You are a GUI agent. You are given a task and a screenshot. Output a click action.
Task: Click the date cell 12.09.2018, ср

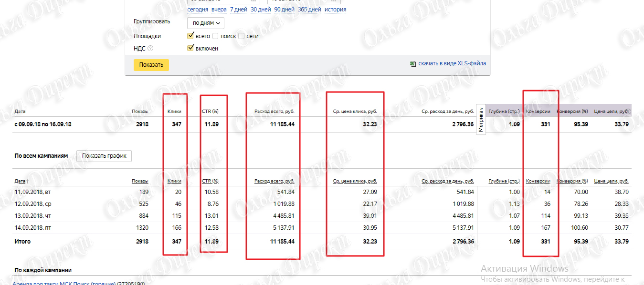33,204
